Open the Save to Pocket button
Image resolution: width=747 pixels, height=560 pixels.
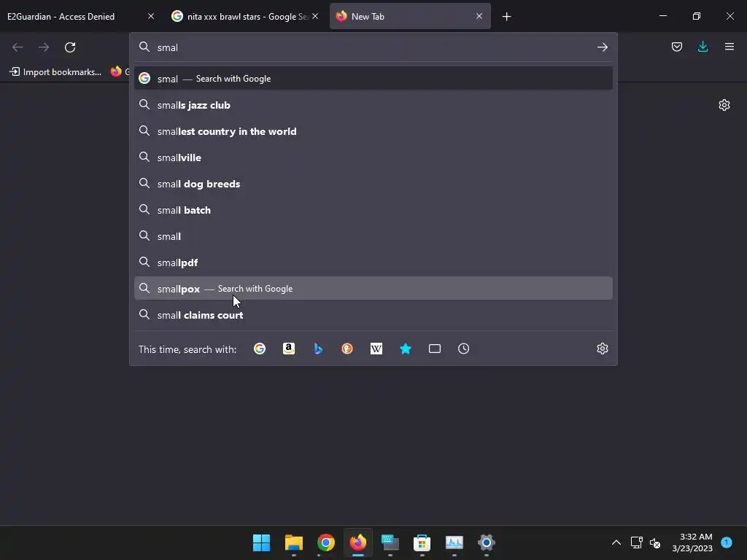[677, 47]
